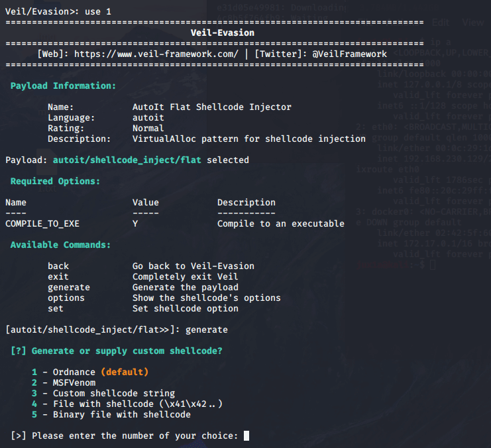
Task: Select the autoit/shellcode_inject/flat payload path
Action: [x=127, y=160]
